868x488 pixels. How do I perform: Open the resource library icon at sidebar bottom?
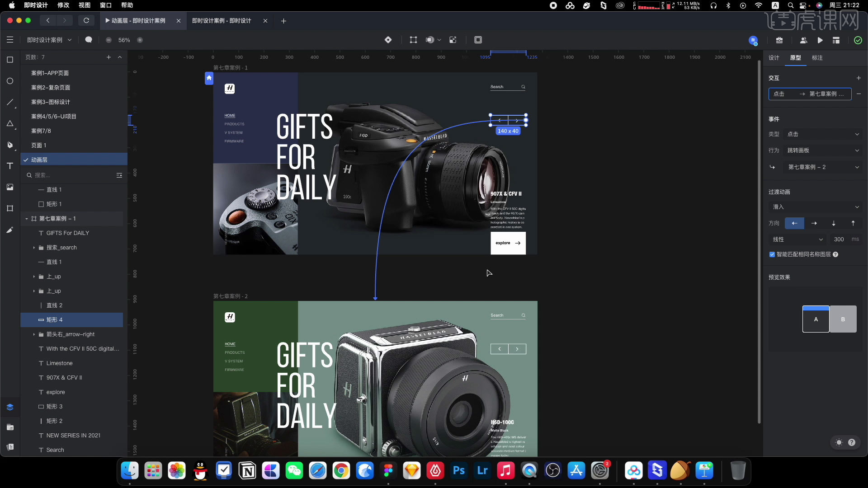pyautogui.click(x=10, y=447)
